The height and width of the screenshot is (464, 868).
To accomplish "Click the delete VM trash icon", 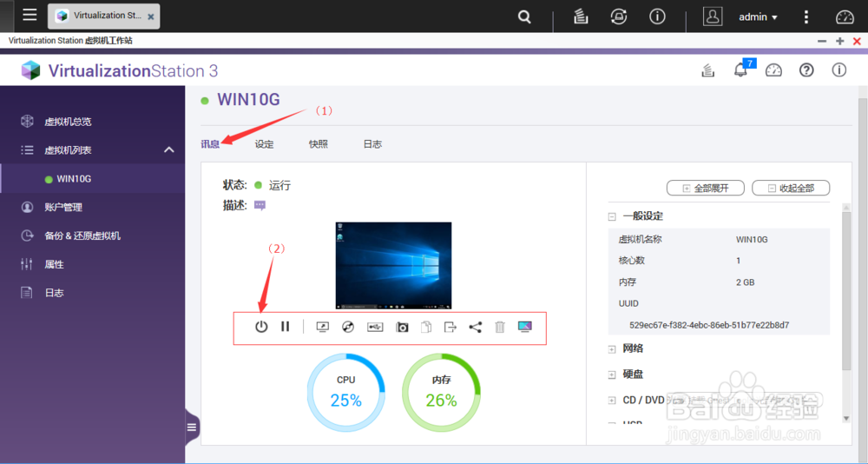I will click(500, 327).
